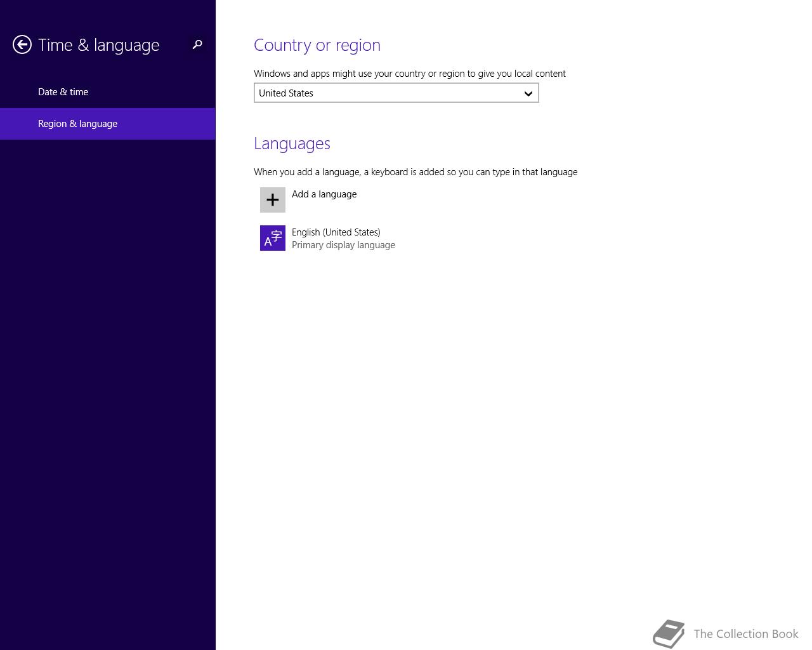The width and height of the screenshot is (812, 650).
Task: Open the United States country dropdown
Action: (396, 93)
